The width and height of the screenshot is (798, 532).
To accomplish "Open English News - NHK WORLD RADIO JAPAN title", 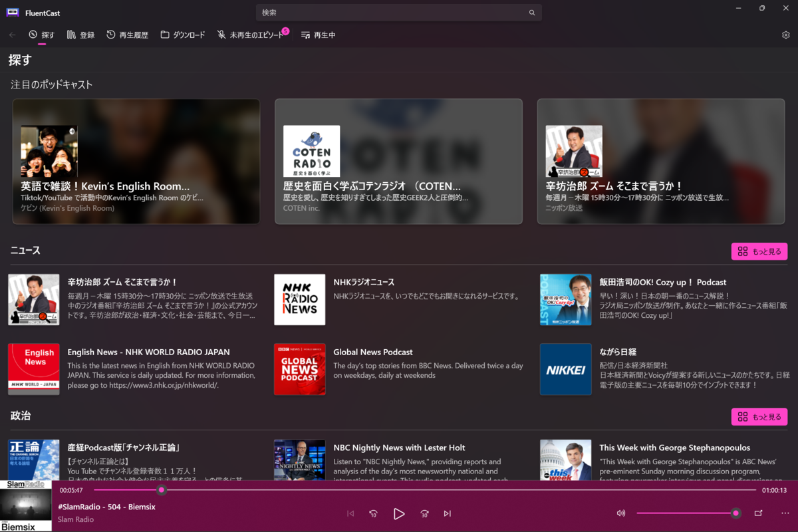I will (x=148, y=352).
